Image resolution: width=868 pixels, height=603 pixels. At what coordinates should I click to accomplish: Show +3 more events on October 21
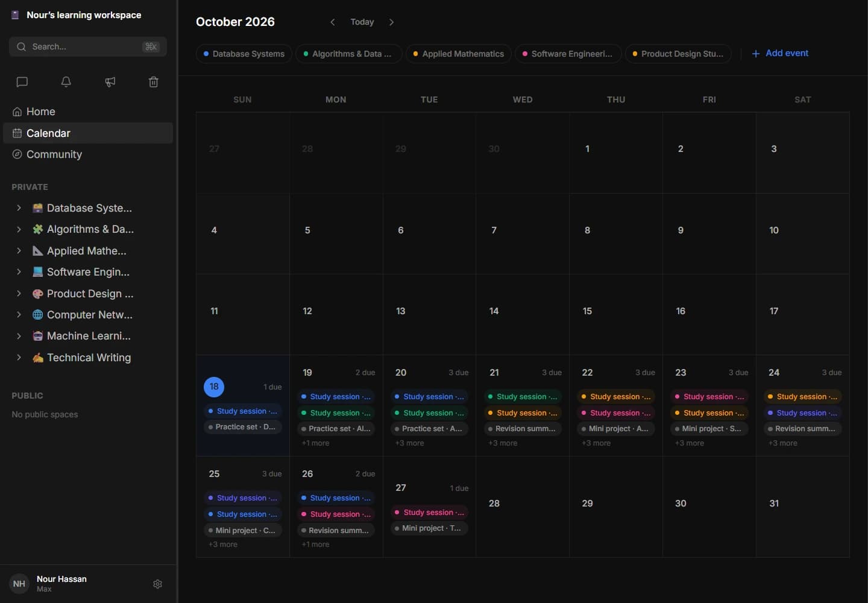pyautogui.click(x=503, y=443)
